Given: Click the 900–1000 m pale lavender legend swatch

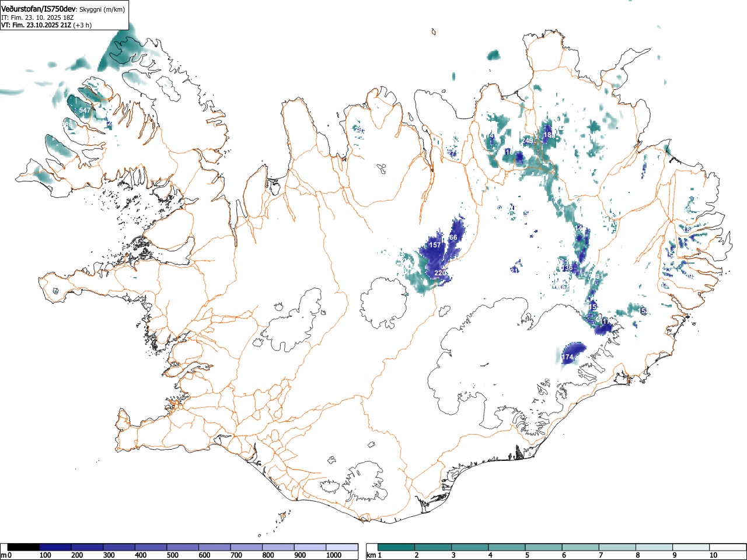Looking at the screenshot, I should pyautogui.click(x=310, y=547).
